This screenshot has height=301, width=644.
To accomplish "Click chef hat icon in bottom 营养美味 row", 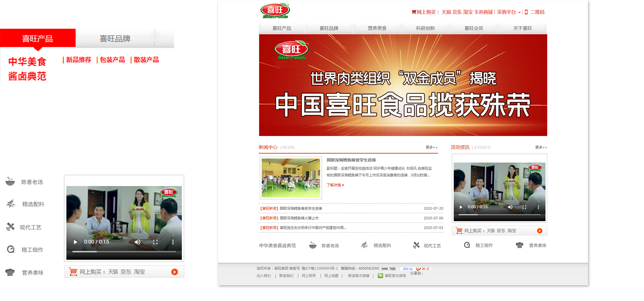I will click(x=520, y=245).
